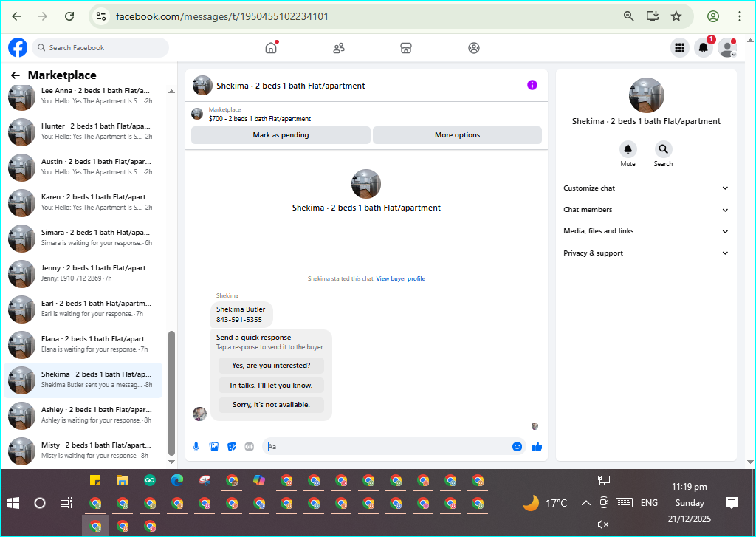Viewport: 756px width, 537px height.
Task: Mute the conversation with the bell icon
Action: point(628,149)
